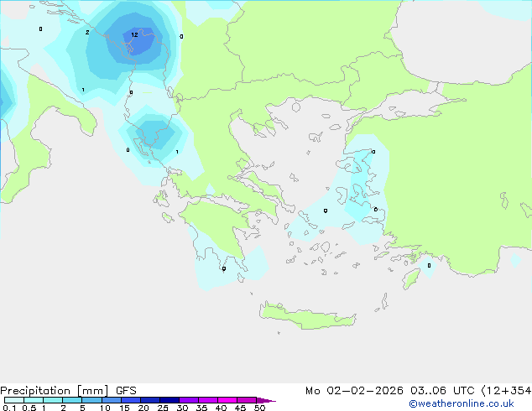
Task: Click the 10–15 mm legend color swatch
Action: [112, 400]
